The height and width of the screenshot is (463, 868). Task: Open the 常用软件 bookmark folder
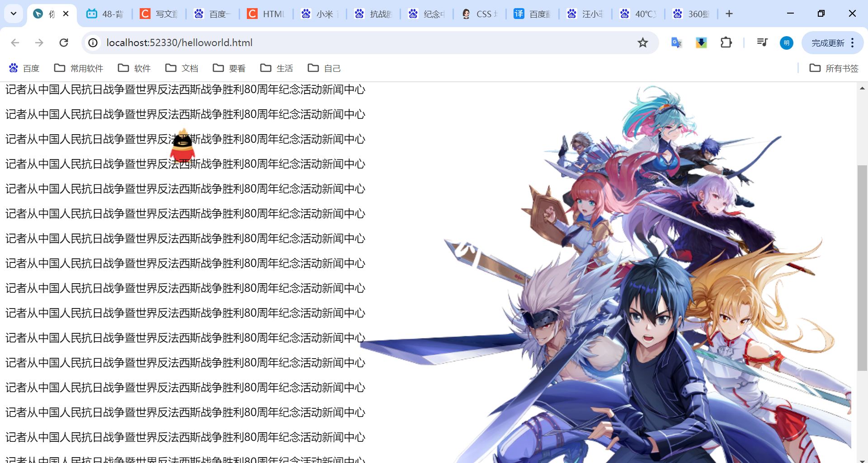tap(79, 68)
